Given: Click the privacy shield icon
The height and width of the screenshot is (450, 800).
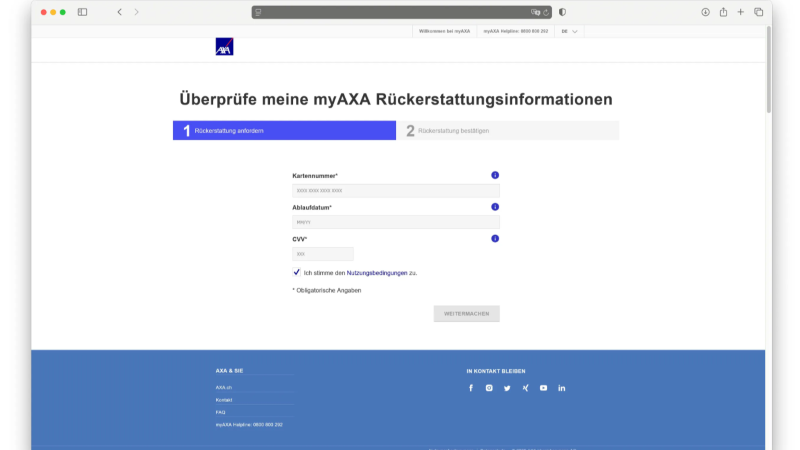Looking at the screenshot, I should tap(562, 12).
